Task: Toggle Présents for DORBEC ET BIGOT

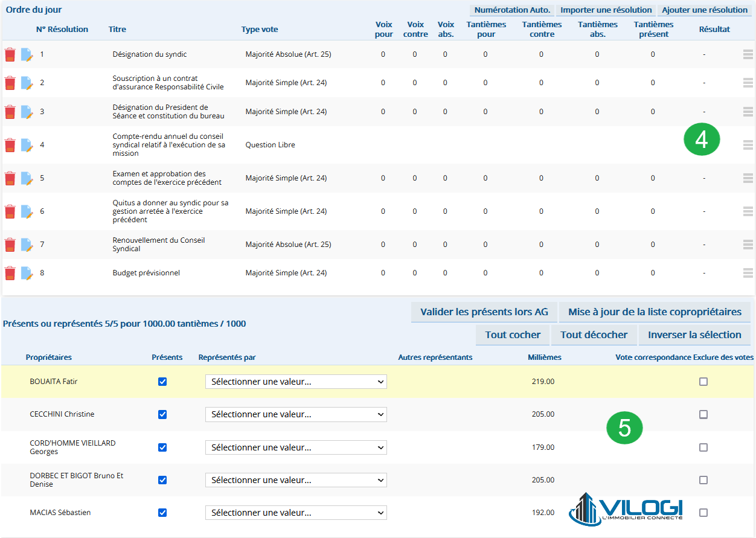Action: click(162, 480)
